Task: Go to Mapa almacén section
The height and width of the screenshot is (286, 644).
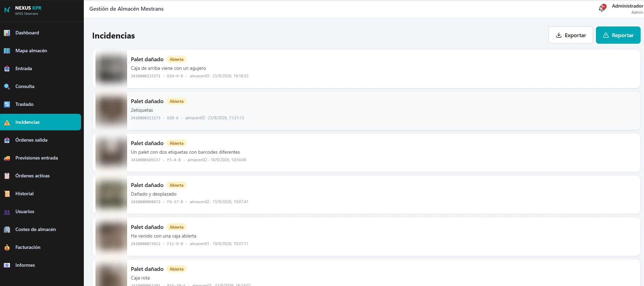Action: tap(41, 51)
